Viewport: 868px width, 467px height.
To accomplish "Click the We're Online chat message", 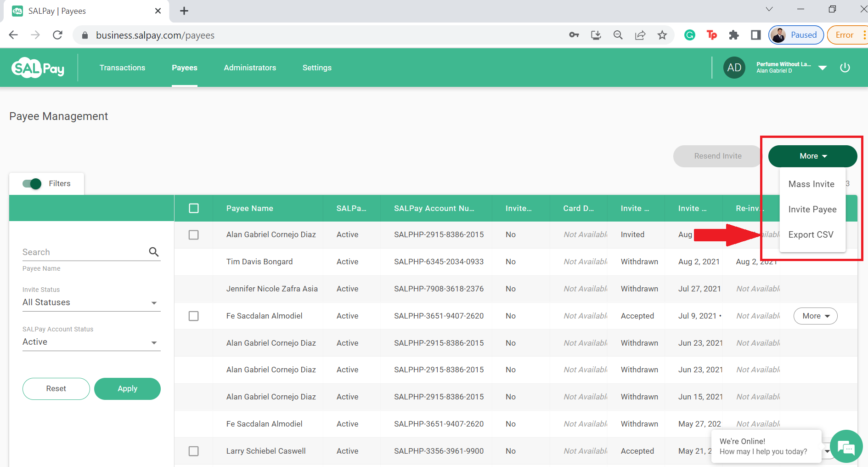I will coord(766,446).
